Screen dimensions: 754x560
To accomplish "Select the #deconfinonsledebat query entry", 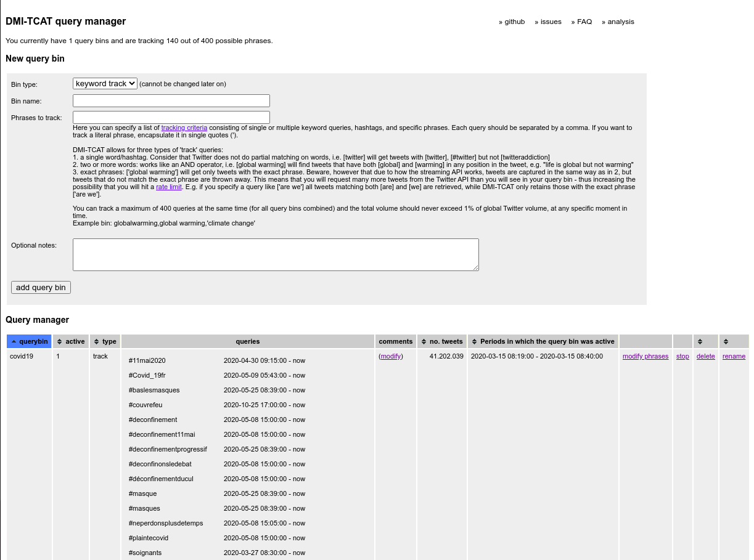I will [160, 464].
